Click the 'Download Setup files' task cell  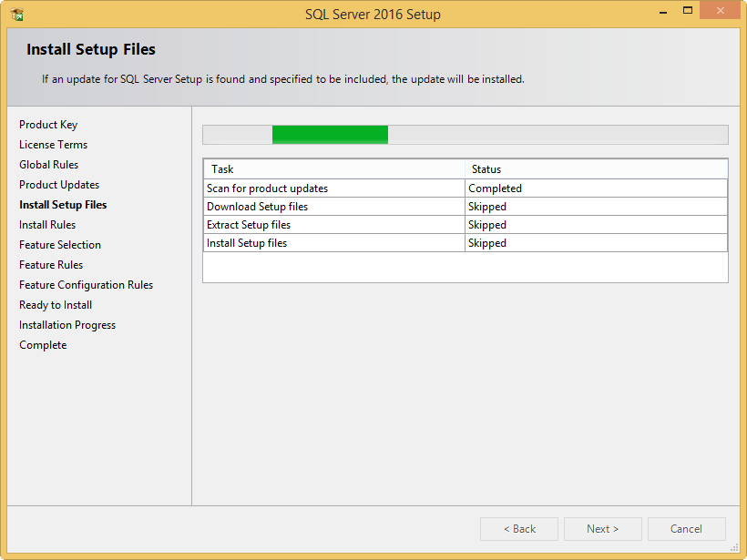pyautogui.click(x=334, y=207)
